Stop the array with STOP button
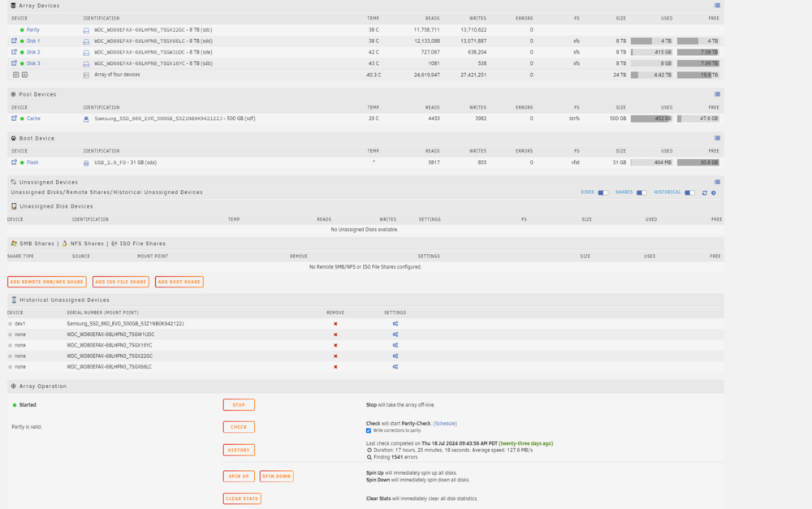This screenshot has height=509, width=812. point(239,405)
